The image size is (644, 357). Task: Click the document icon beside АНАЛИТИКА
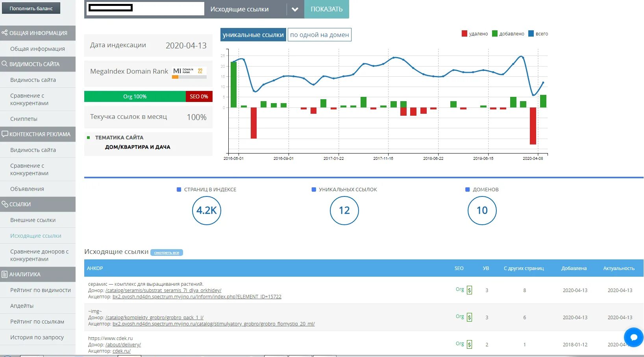pyautogui.click(x=5, y=274)
